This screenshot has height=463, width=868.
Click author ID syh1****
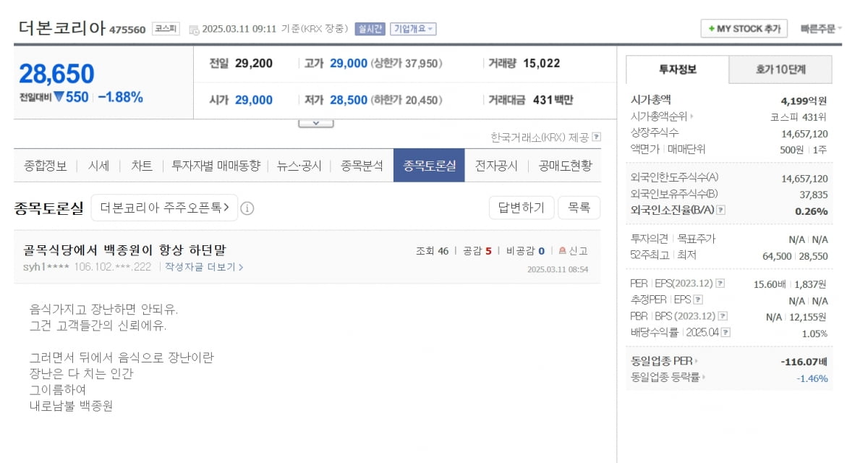pos(46,267)
